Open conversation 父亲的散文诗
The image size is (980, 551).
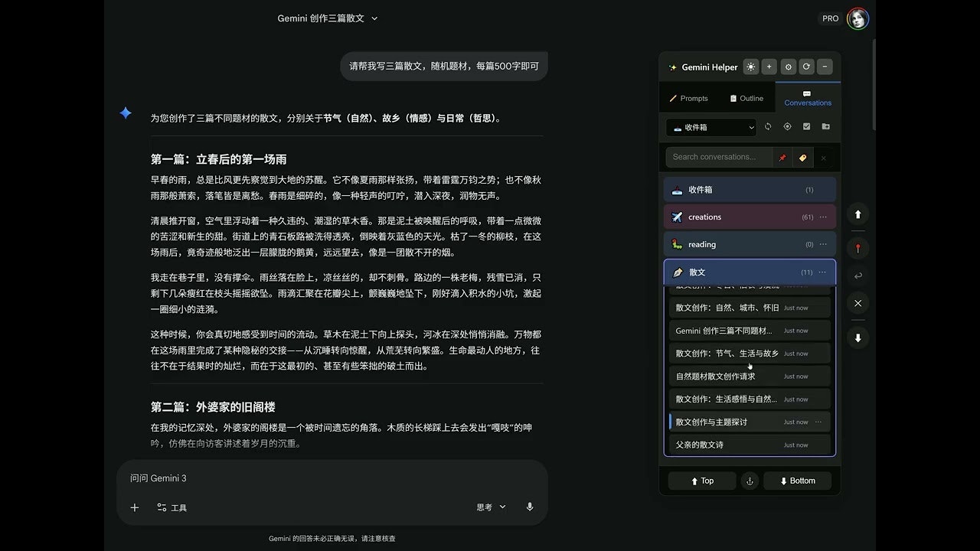(750, 445)
